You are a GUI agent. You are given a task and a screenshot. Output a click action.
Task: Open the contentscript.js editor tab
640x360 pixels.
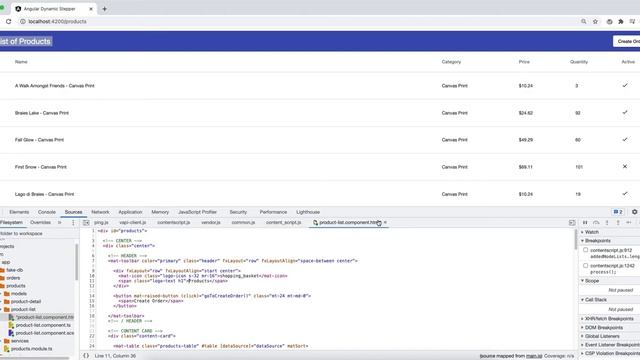pyautogui.click(x=173, y=222)
